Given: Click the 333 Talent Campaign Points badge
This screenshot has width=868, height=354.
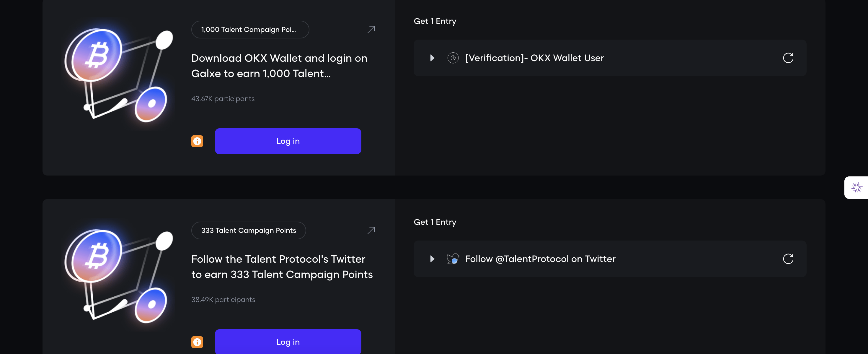Looking at the screenshot, I should [249, 230].
